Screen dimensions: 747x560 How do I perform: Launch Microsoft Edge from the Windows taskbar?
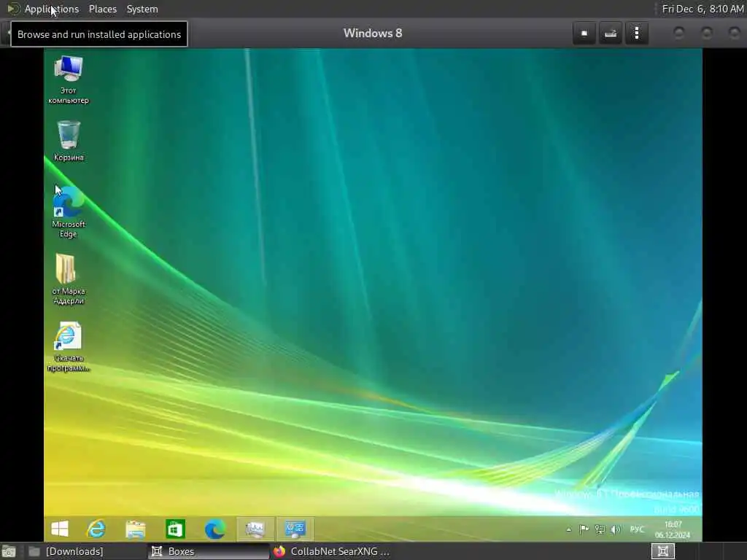[215, 529]
